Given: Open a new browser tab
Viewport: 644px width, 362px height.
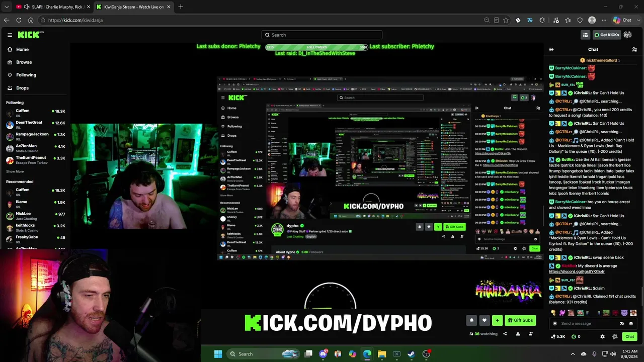Looking at the screenshot, I should pos(181,7).
